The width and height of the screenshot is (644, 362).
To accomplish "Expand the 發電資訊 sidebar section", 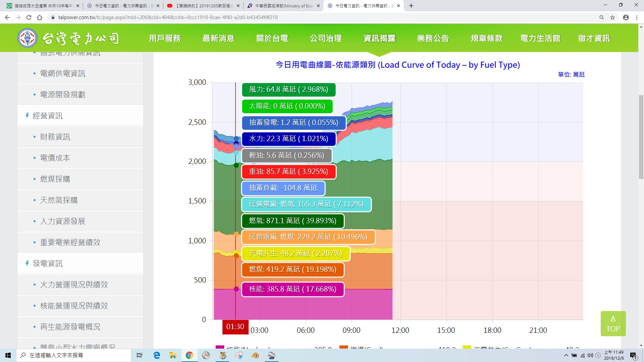I will (x=80, y=263).
